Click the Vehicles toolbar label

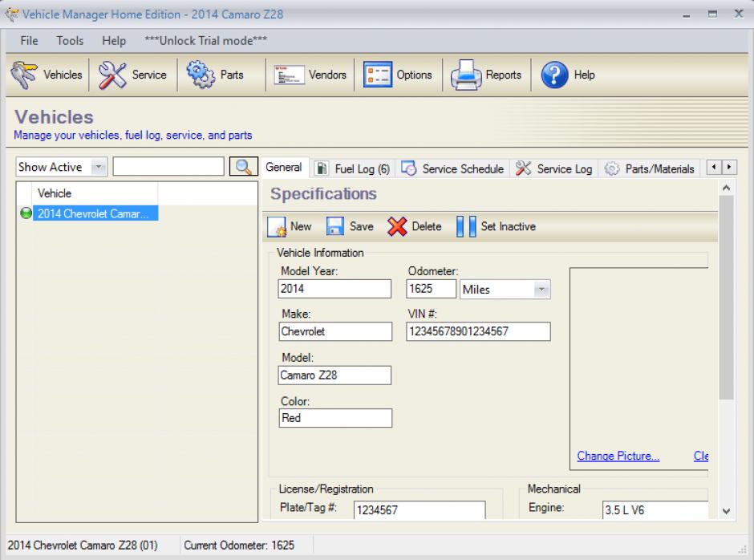pyautogui.click(x=63, y=75)
